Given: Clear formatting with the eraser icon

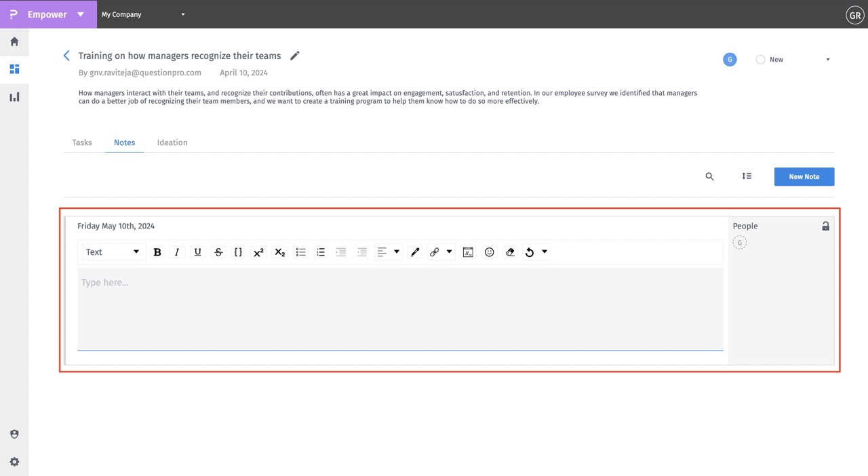Looking at the screenshot, I should [510, 252].
